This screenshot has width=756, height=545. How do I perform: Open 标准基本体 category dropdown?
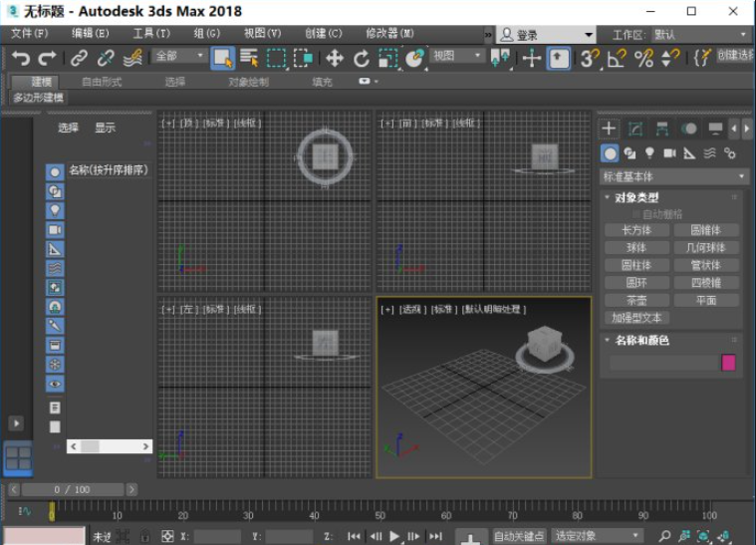coord(674,176)
